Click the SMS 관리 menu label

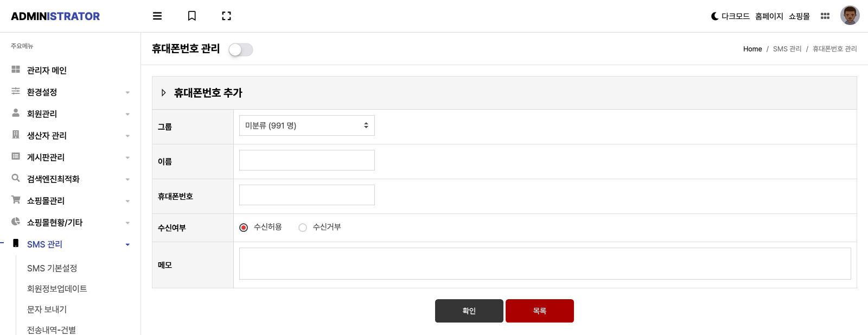pos(44,244)
